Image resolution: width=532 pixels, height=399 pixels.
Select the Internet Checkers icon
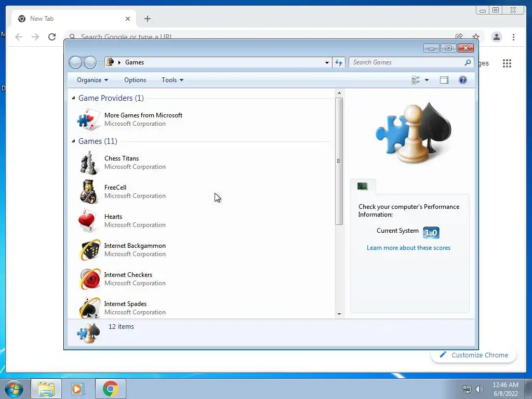(x=89, y=279)
